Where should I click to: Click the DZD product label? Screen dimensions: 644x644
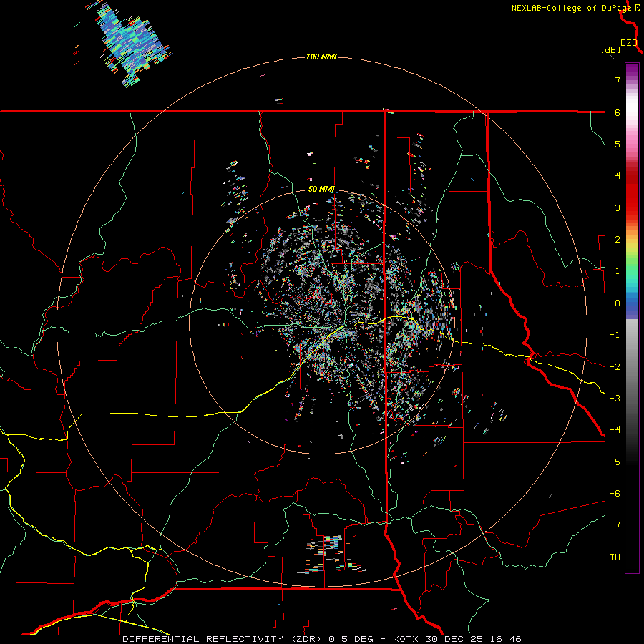click(x=629, y=43)
